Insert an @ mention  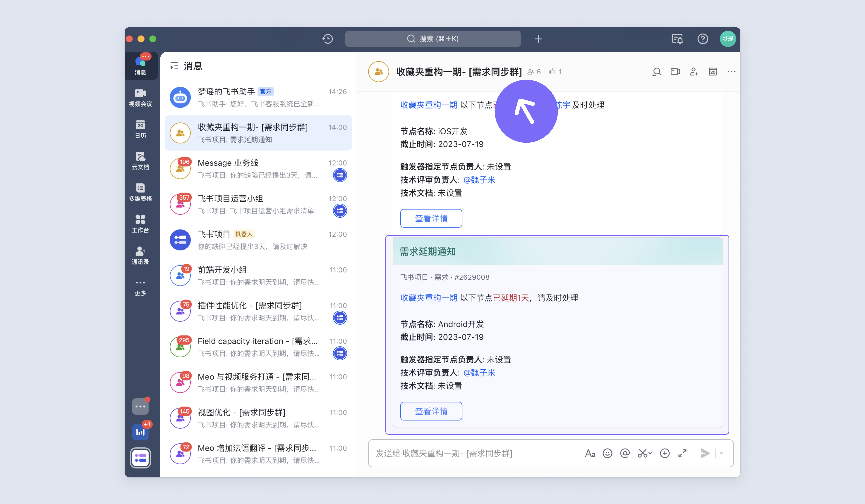625,453
